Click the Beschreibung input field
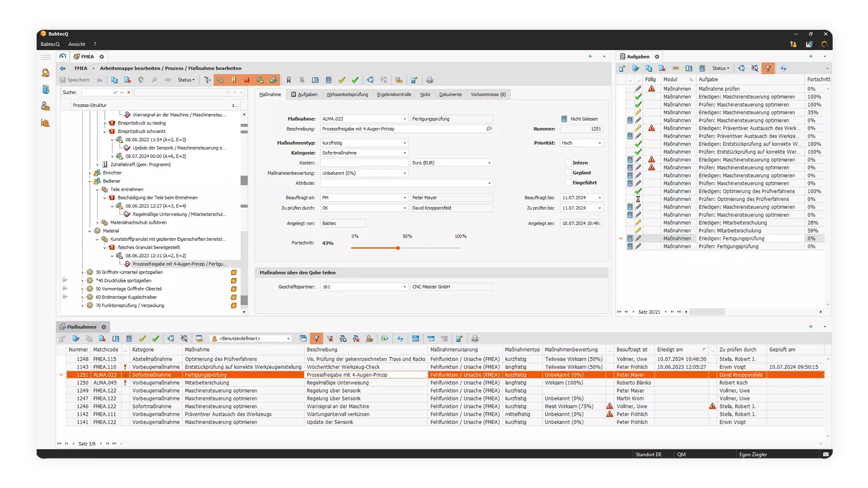868x488 pixels. click(x=406, y=129)
